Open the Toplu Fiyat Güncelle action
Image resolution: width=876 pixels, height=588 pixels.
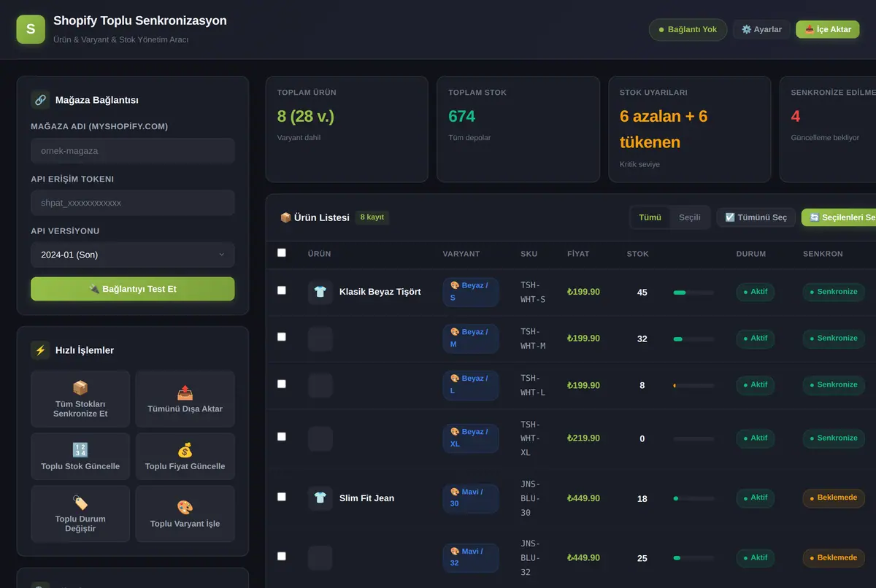(185, 457)
